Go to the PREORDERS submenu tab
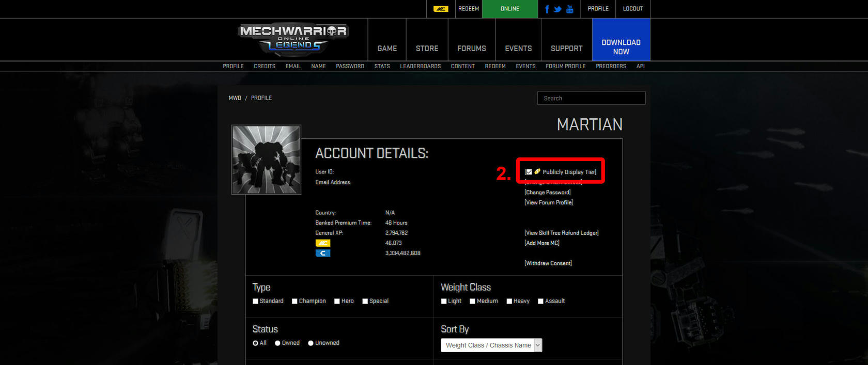868x365 pixels. pyautogui.click(x=611, y=66)
